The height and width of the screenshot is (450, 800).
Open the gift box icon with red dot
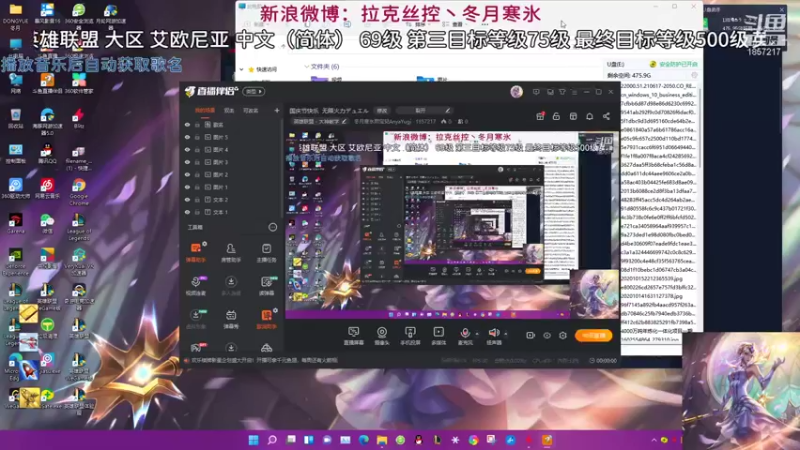point(540,116)
